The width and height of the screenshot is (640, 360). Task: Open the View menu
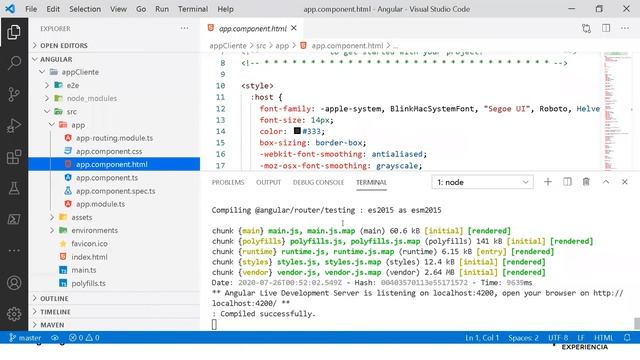point(118,9)
